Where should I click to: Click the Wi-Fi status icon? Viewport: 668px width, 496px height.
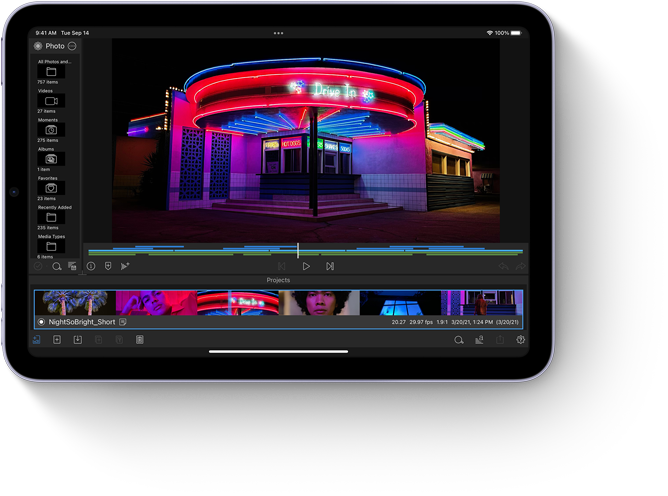click(489, 33)
